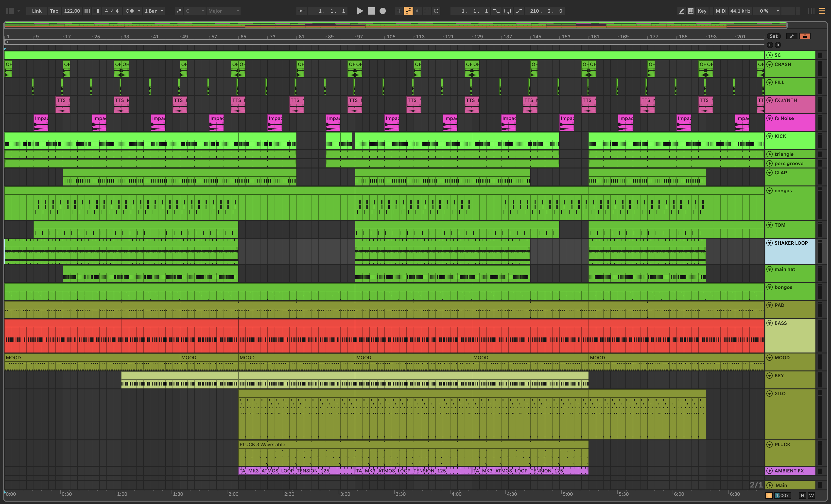831x504 pixels.
Task: Open the Major scale dropdown
Action: [223, 11]
